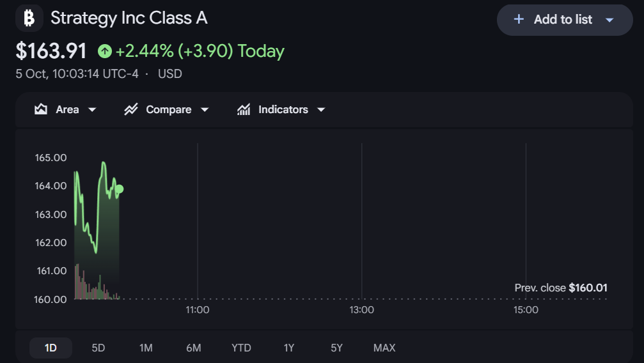Show the MAX time range
The height and width of the screenshot is (363, 644).
384,348
